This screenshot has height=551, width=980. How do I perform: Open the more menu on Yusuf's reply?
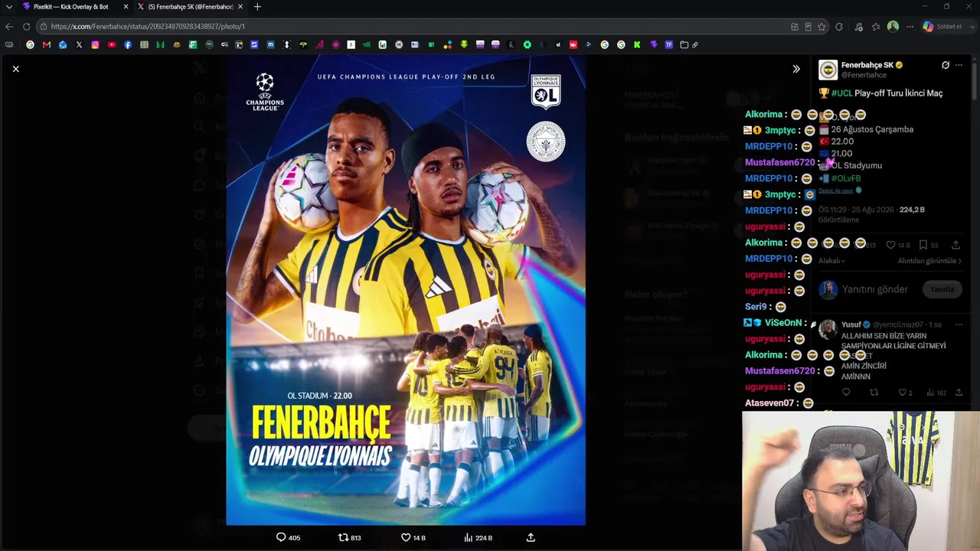tap(959, 324)
